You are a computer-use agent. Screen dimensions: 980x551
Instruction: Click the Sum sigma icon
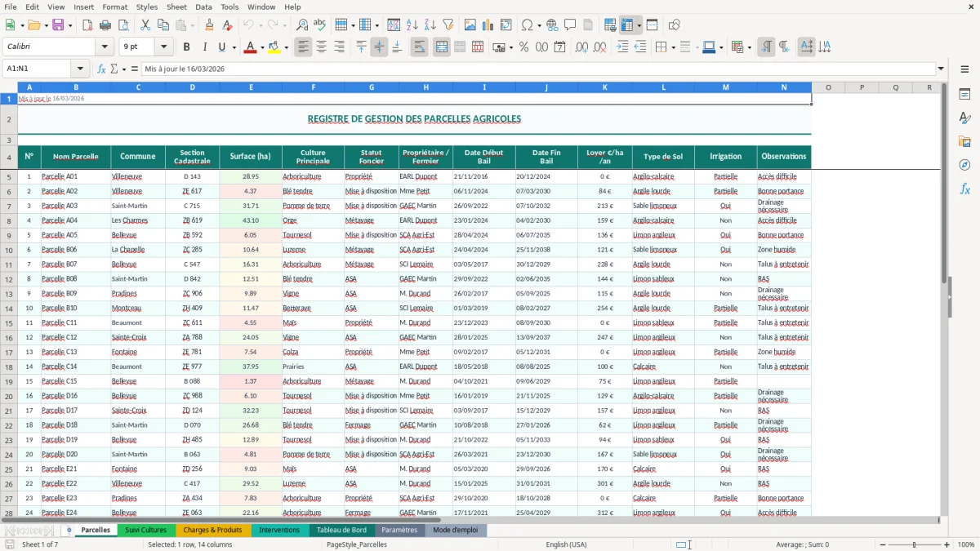(x=114, y=69)
